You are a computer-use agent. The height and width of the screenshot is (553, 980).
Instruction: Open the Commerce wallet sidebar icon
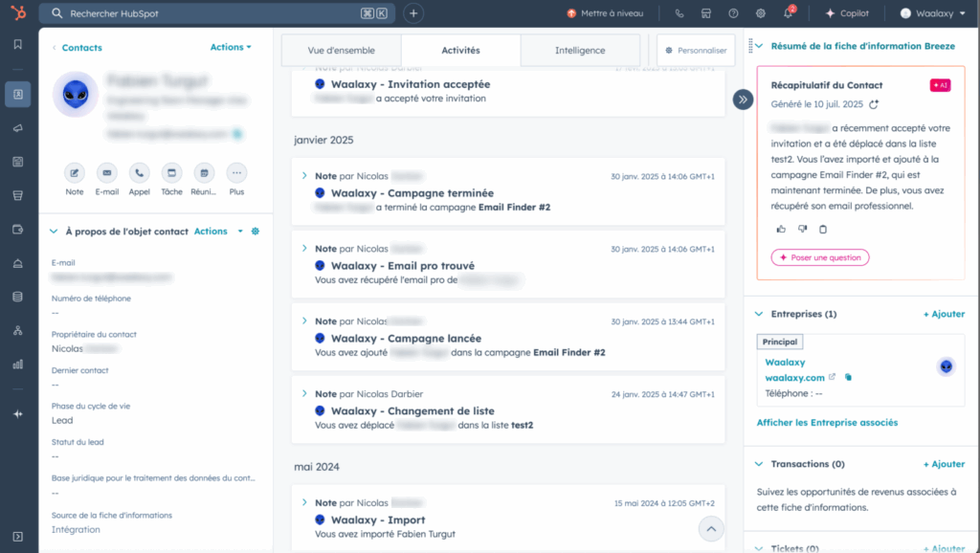click(18, 230)
